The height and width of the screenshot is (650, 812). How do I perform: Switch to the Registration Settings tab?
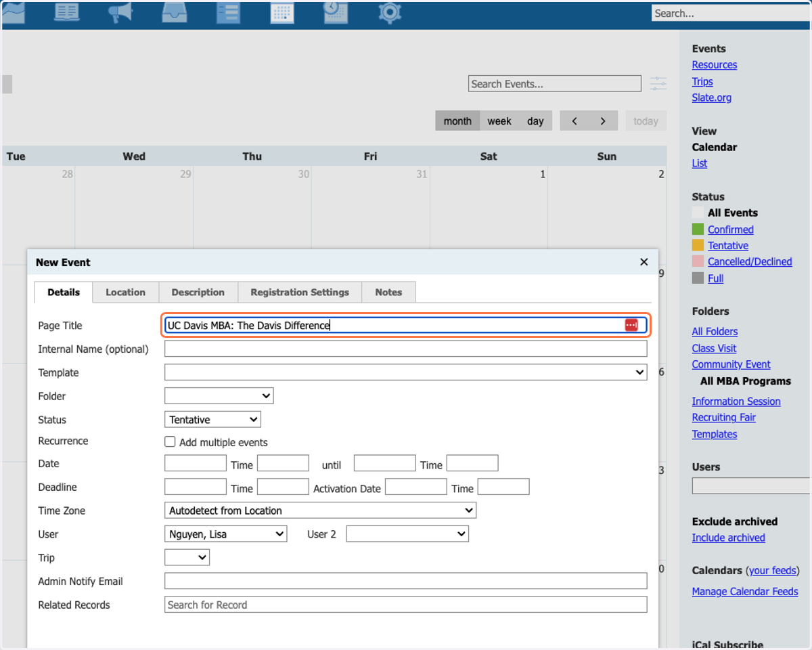click(300, 292)
